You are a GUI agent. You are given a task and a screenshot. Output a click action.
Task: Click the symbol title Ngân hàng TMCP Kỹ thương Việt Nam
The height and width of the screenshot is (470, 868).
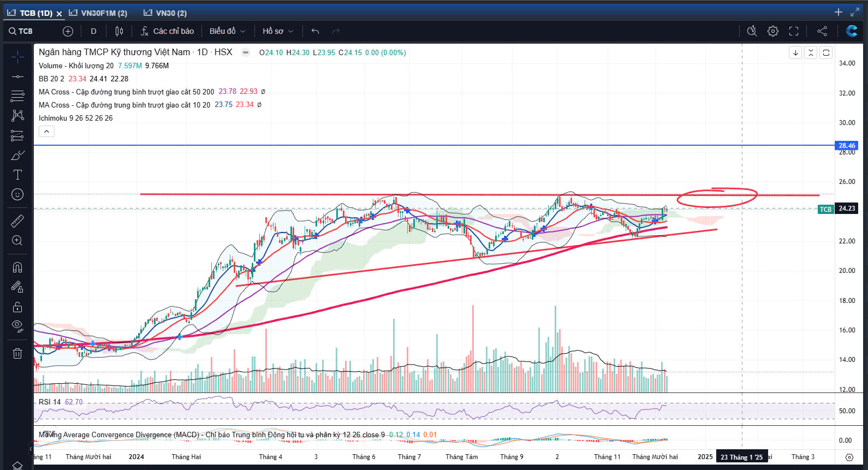coord(114,52)
